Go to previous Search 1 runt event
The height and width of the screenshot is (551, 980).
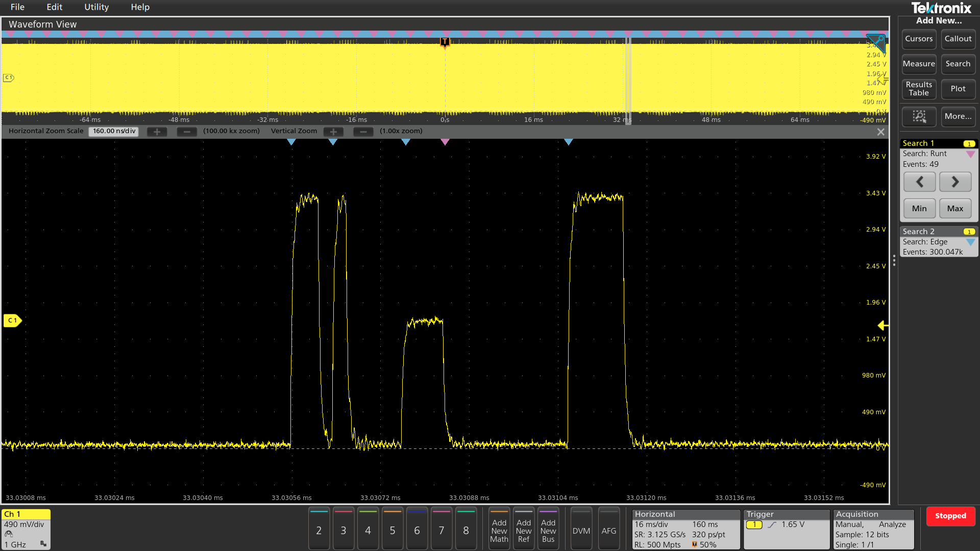[919, 182]
